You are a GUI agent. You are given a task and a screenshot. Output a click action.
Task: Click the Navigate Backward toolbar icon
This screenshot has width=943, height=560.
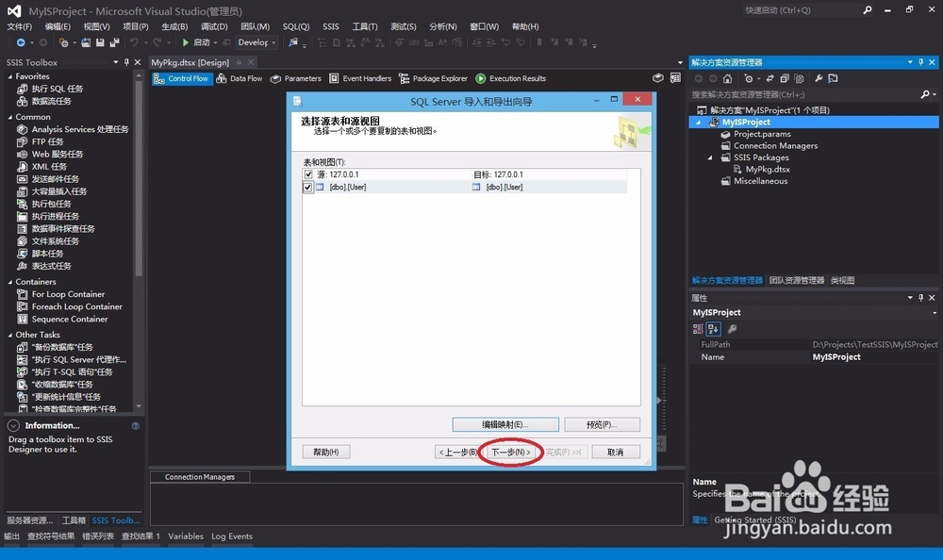pos(21,42)
